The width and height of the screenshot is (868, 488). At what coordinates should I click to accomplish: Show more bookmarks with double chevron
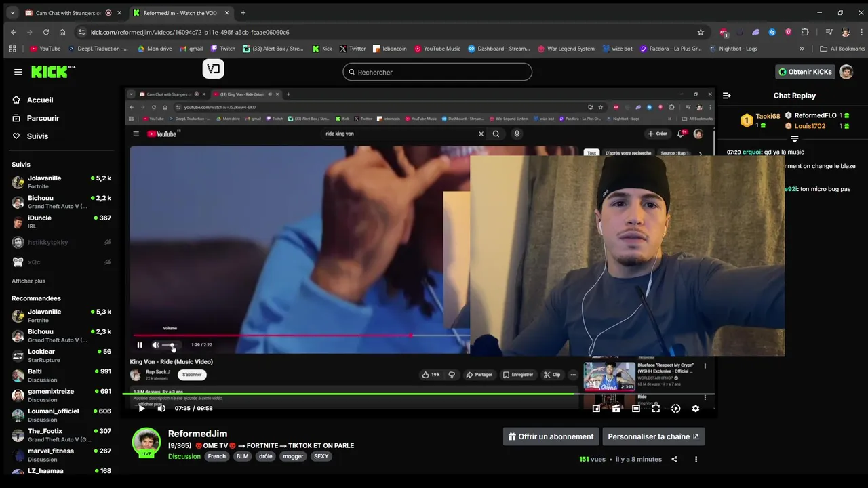pos(802,49)
